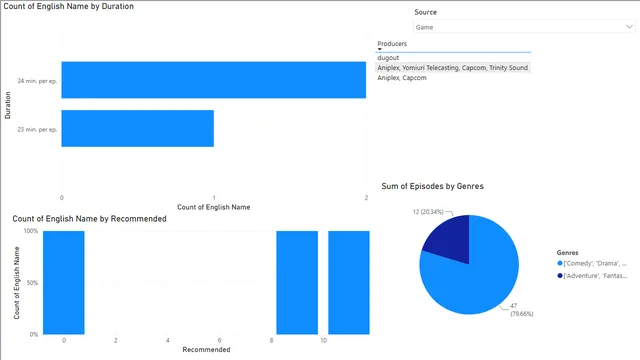640x360 pixels.
Task: Open the Source slicer dropdown arrow
Action: pyautogui.click(x=629, y=27)
